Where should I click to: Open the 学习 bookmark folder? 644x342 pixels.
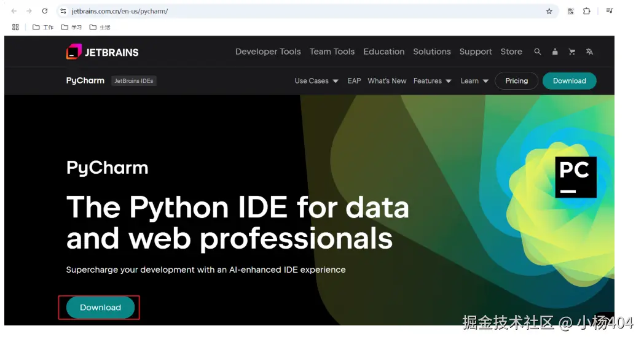[x=71, y=27]
